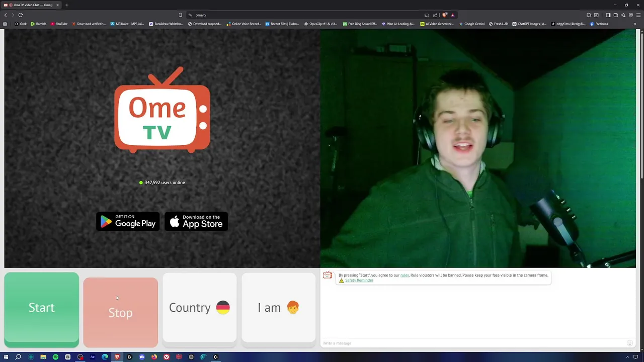Open the Rumble bookmark
Screen dimensions: 644x362
(39, 24)
